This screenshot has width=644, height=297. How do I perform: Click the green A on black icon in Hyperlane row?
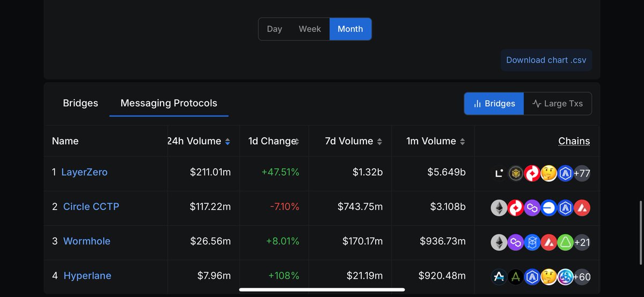click(516, 277)
